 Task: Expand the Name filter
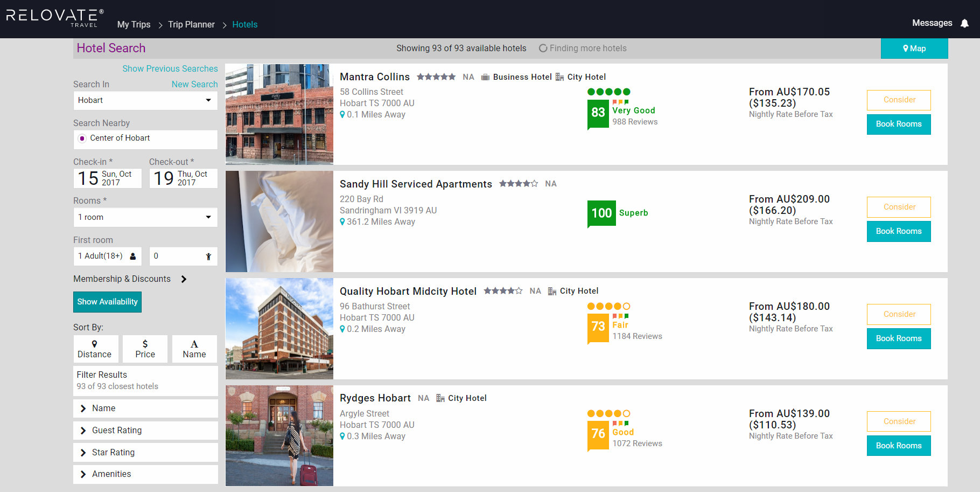(145, 408)
